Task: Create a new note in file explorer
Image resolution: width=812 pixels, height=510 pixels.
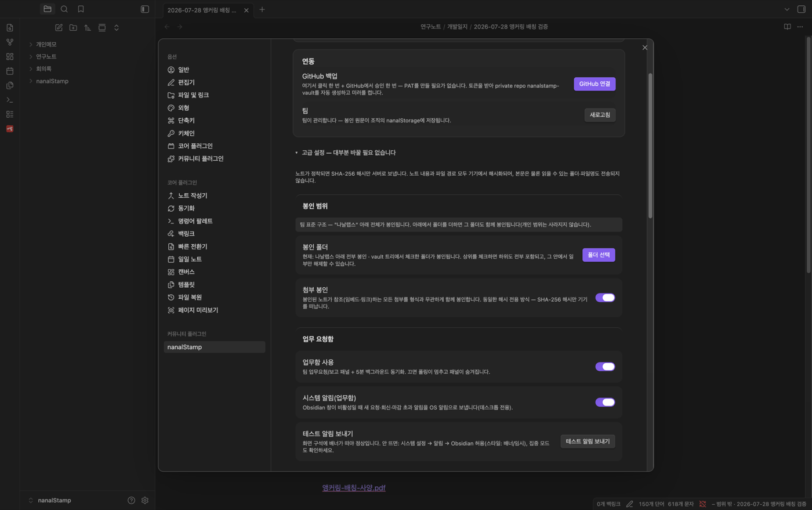Action: pos(59,28)
